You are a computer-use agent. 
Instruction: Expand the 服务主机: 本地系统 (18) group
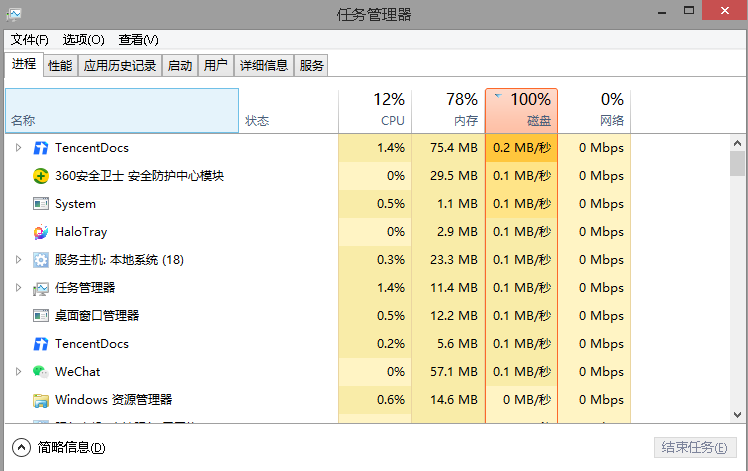[18, 260]
